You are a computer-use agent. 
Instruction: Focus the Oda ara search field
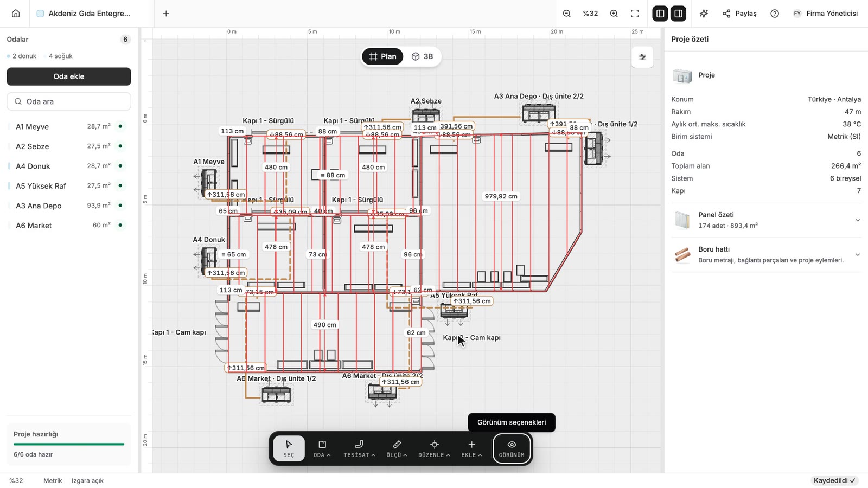coord(69,101)
